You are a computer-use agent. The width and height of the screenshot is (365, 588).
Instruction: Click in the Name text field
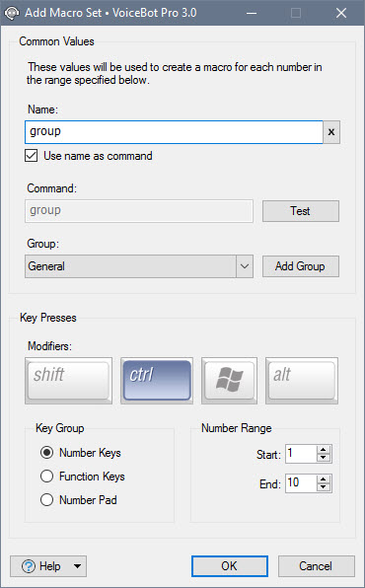tap(174, 132)
